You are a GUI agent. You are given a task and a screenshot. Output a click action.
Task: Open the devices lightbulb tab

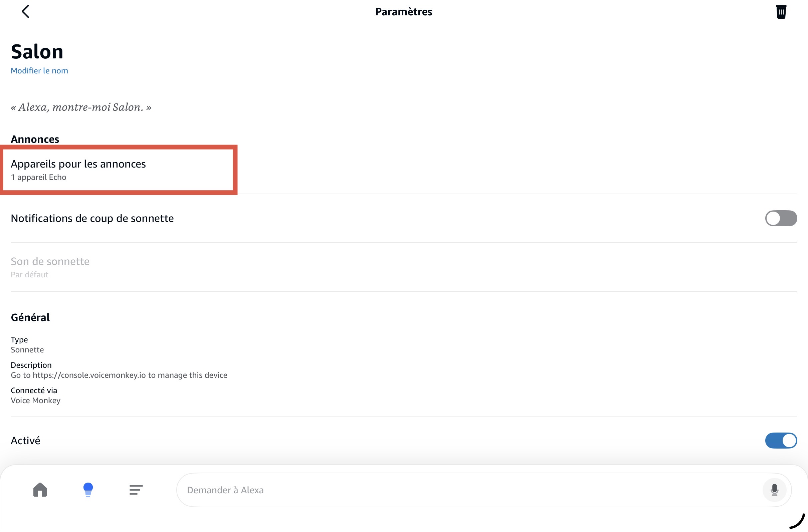click(x=88, y=490)
